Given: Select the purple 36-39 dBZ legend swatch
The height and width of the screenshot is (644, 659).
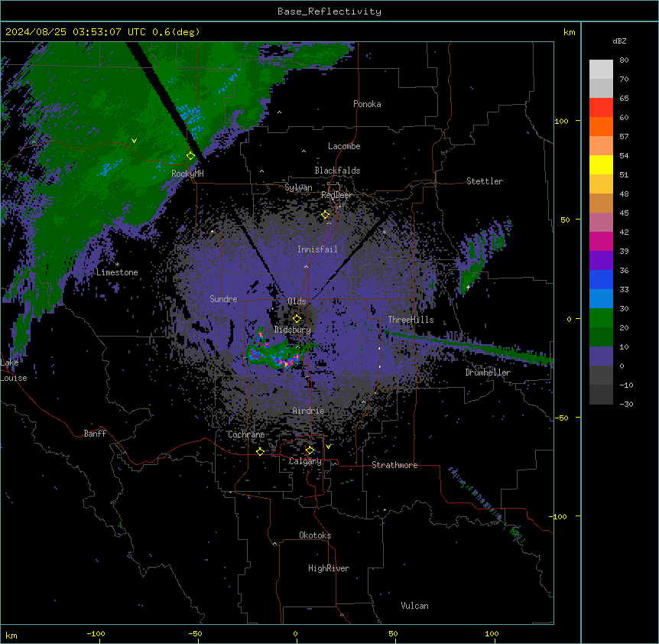Looking at the screenshot, I should tap(601, 261).
